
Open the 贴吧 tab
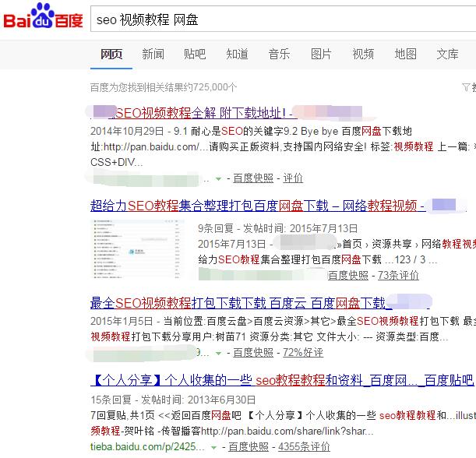[x=195, y=54]
